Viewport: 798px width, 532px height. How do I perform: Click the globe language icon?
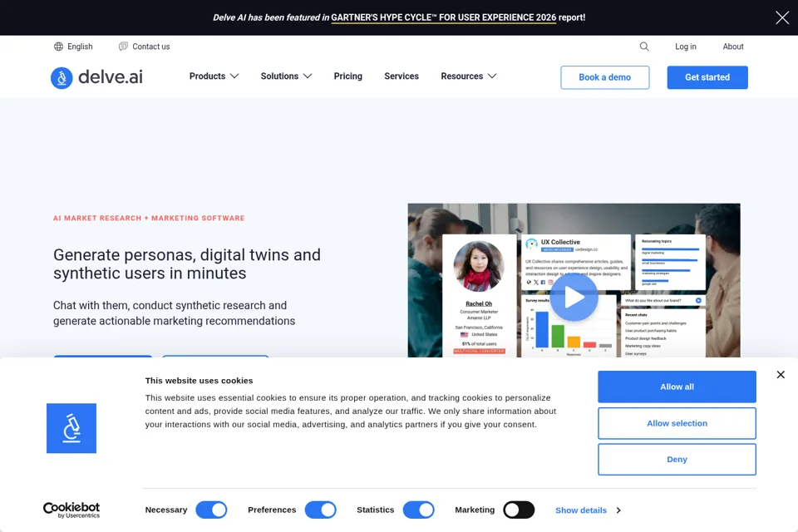click(x=58, y=47)
